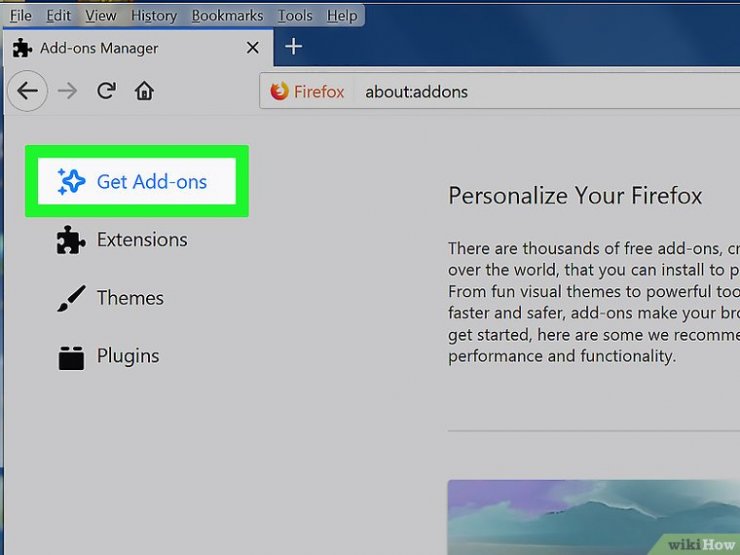Open the Bookmarks menu
This screenshot has width=740, height=555.
click(x=227, y=16)
